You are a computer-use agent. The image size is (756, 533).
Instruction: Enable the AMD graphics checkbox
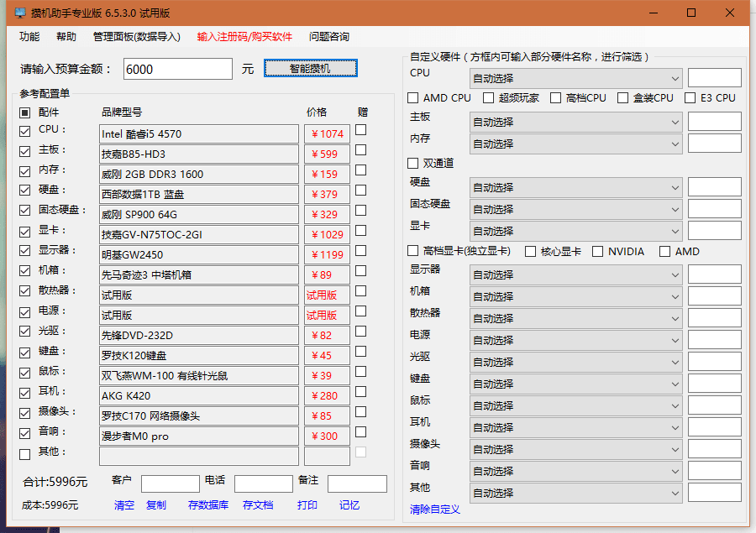tap(665, 252)
